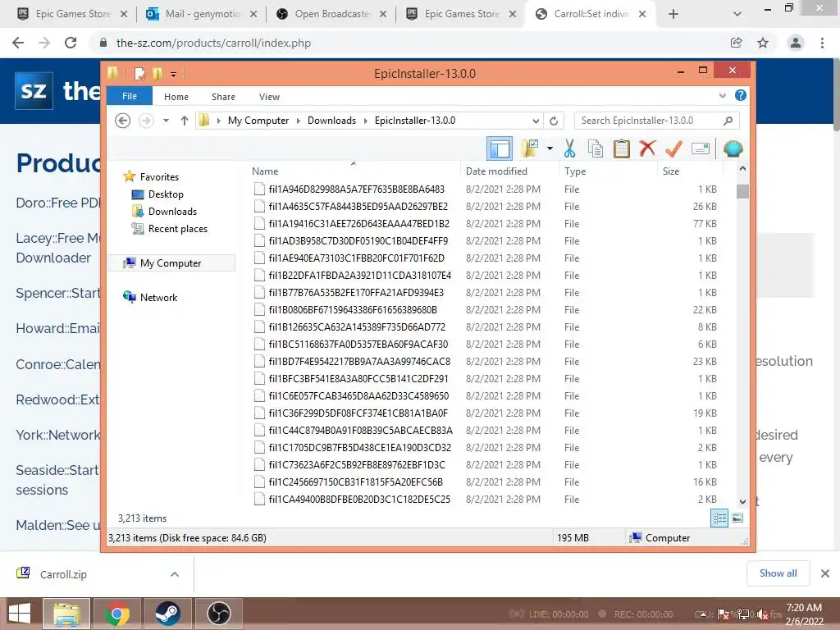Select Recent places in Favorites
Screen dimensions: 840x630
pyautogui.click(x=177, y=229)
